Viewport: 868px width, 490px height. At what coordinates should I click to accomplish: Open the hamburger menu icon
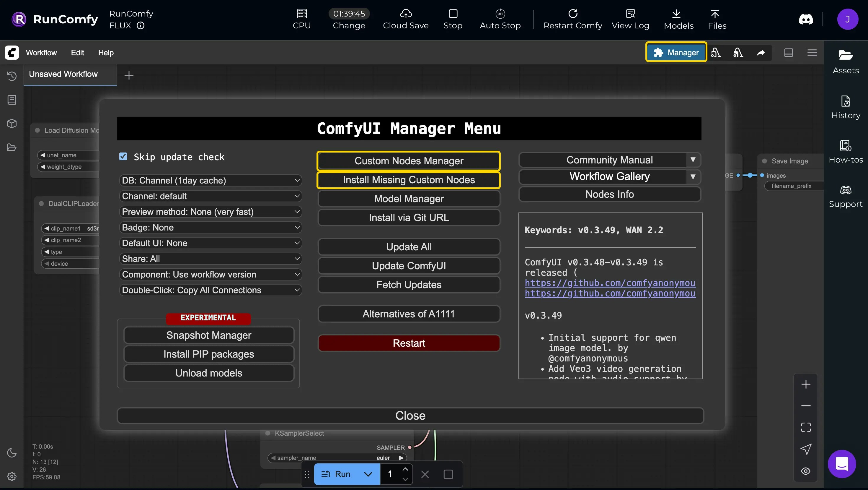pyautogui.click(x=812, y=53)
